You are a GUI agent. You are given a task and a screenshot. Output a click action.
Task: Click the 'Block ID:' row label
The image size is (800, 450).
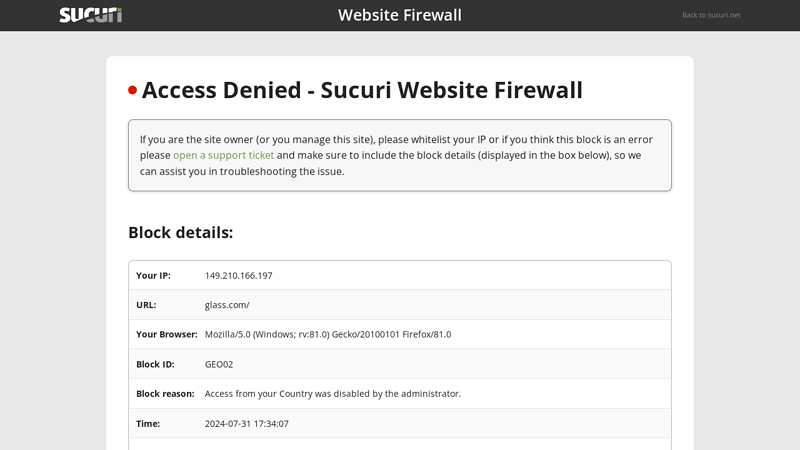click(155, 364)
